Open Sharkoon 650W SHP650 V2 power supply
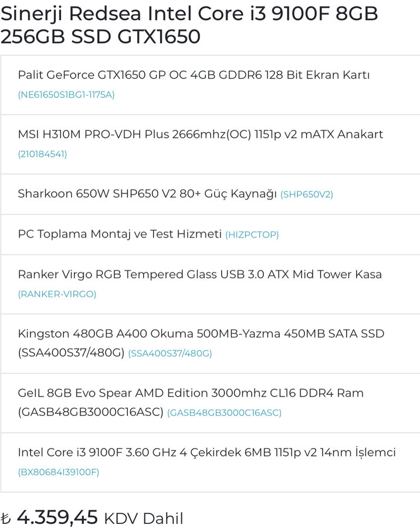This screenshot has width=420, height=528. [147, 194]
